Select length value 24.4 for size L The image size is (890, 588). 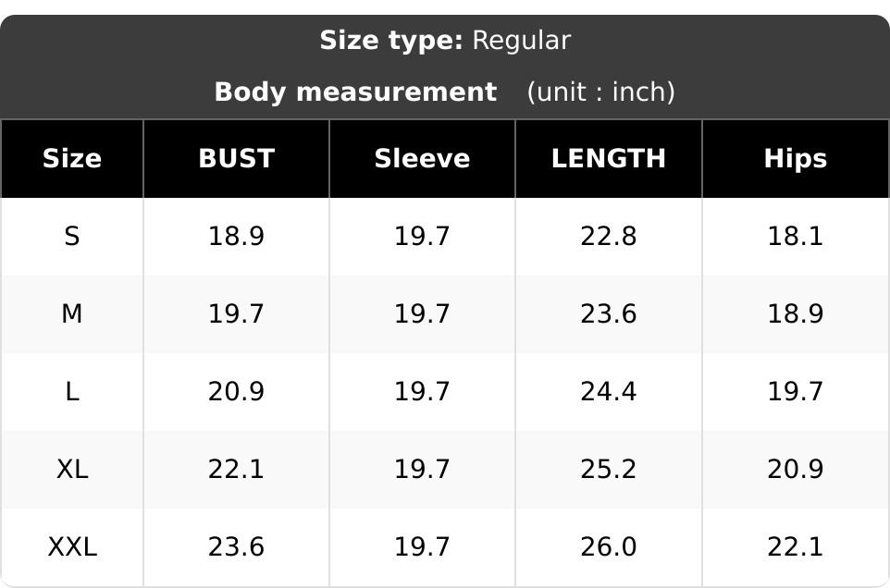coord(609,391)
